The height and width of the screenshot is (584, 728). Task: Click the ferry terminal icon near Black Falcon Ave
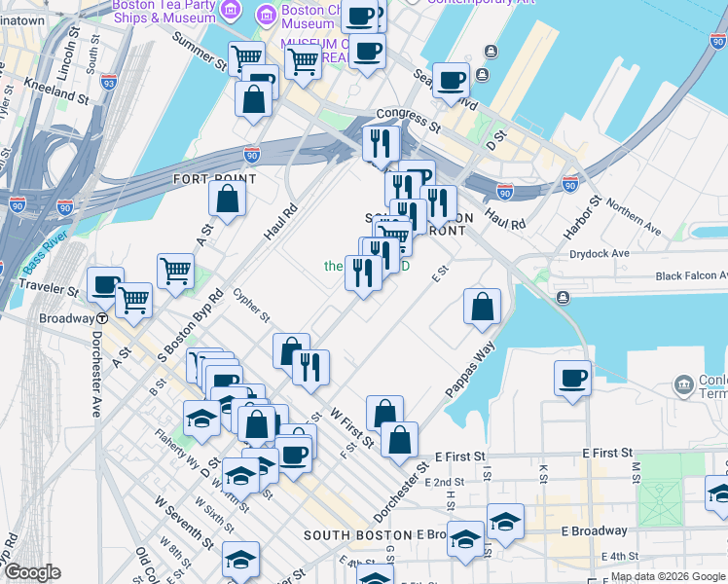coord(564,297)
